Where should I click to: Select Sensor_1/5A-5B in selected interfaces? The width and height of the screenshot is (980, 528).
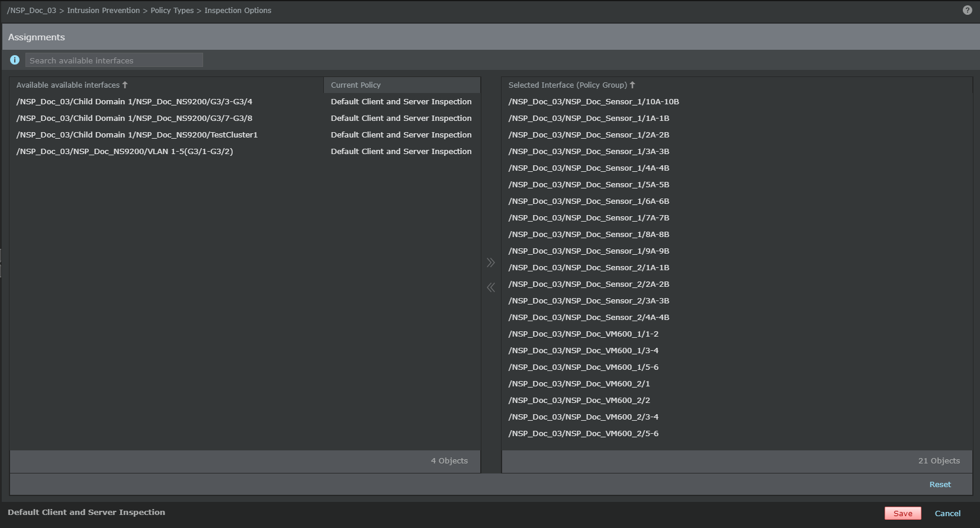(737, 184)
